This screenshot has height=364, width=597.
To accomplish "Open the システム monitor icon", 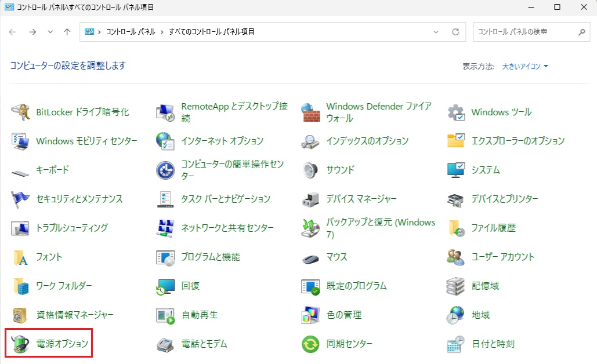I will (456, 170).
